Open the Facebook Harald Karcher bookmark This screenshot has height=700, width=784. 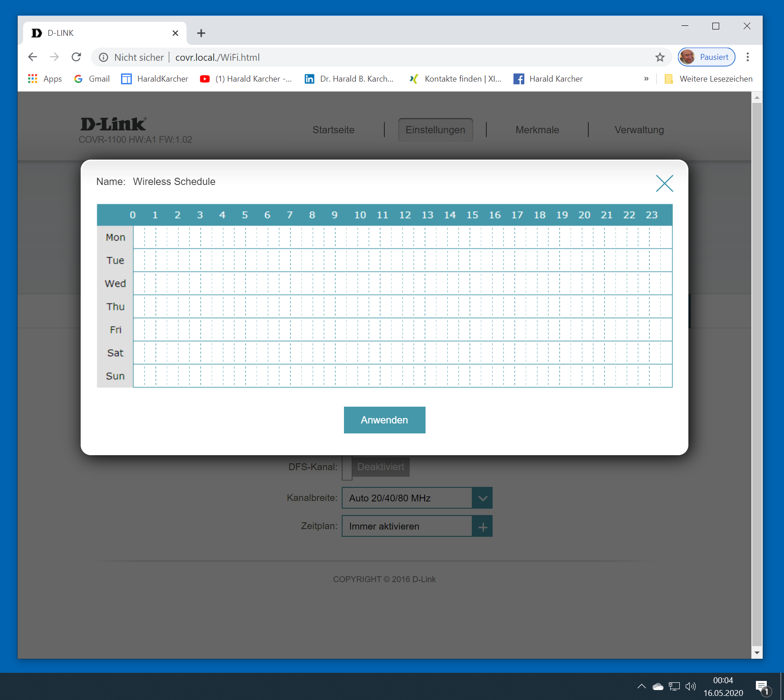tap(548, 79)
